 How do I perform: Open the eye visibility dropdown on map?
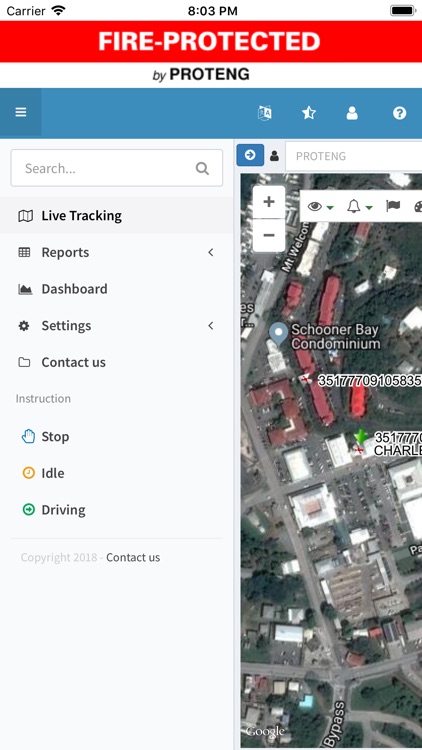pyautogui.click(x=321, y=207)
